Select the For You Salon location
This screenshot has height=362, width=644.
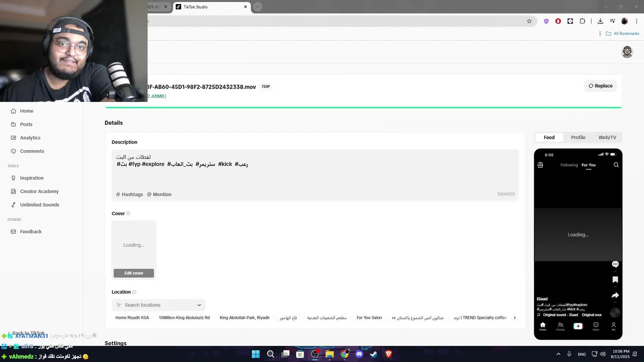tap(369, 318)
